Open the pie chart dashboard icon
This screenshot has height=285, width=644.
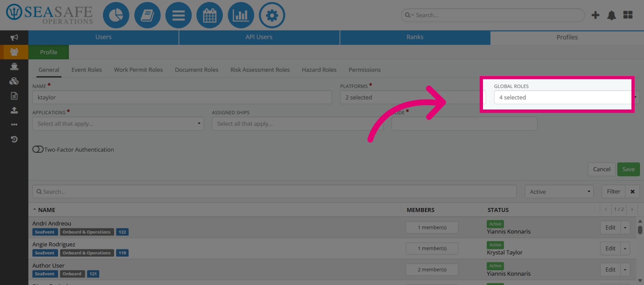click(116, 15)
